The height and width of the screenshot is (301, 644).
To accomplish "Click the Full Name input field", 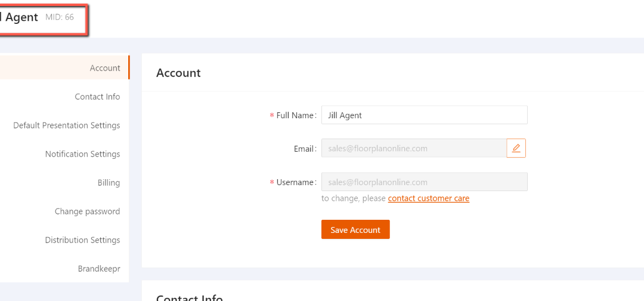I will tap(424, 115).
